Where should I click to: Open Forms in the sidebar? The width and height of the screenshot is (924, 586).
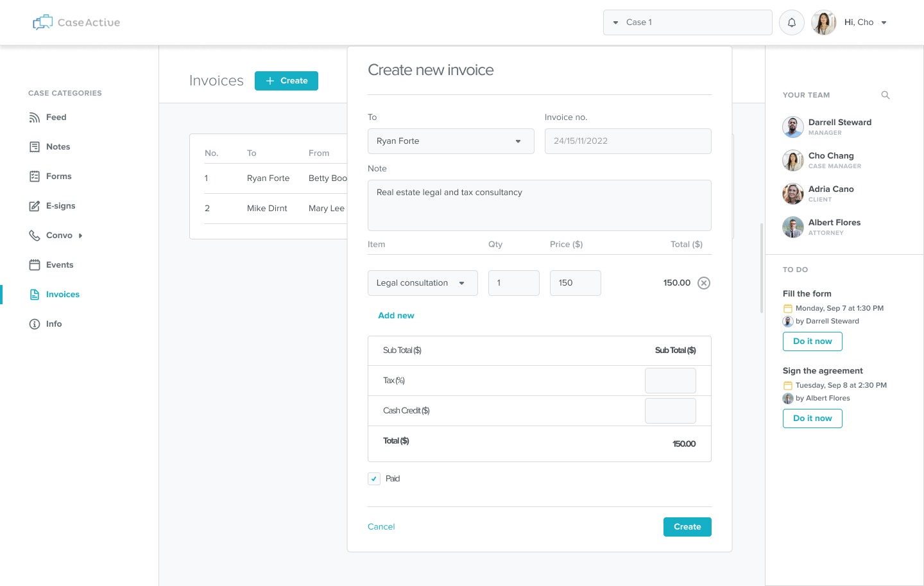(58, 177)
